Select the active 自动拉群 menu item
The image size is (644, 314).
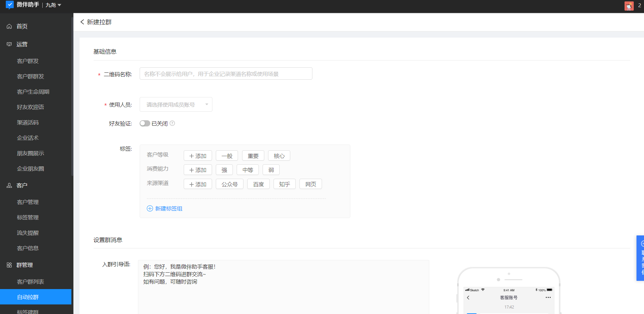pyautogui.click(x=36, y=297)
